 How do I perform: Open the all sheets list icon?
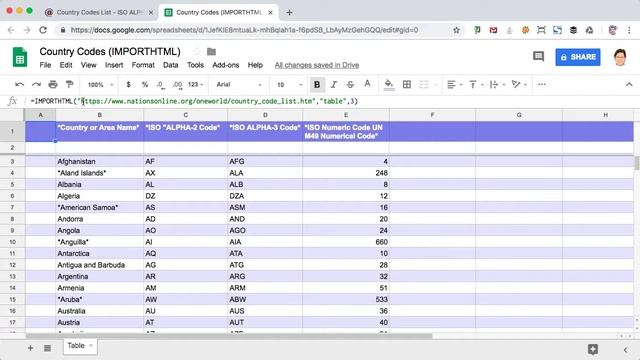[x=47, y=348]
